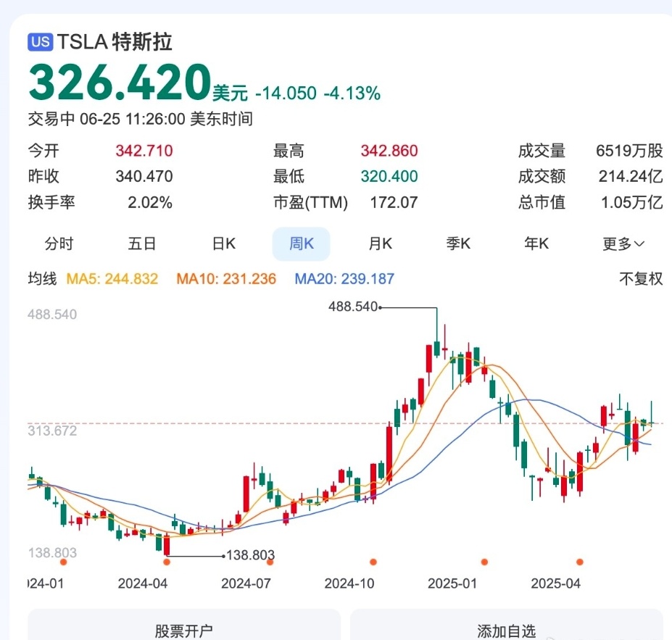Click the event dot near 2024-07
The width and height of the screenshot is (672, 640).
[x=270, y=562]
